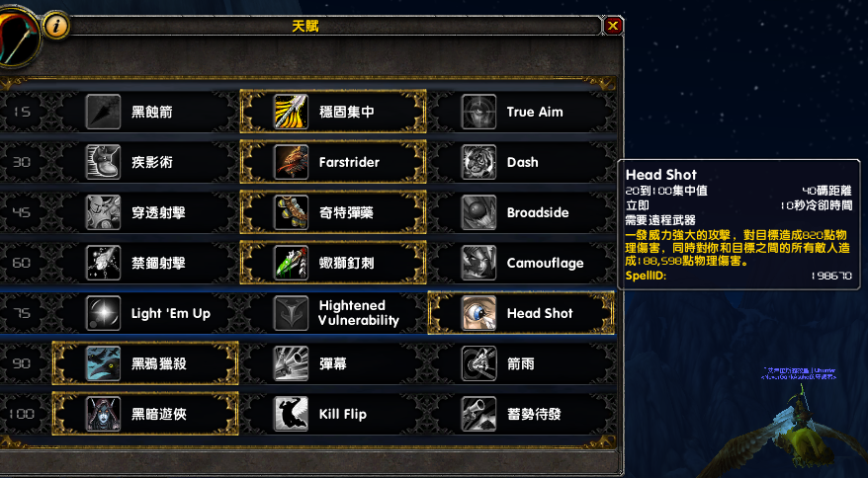Choose the Dash tiger icon
The height and width of the screenshot is (478, 868).
tap(478, 162)
